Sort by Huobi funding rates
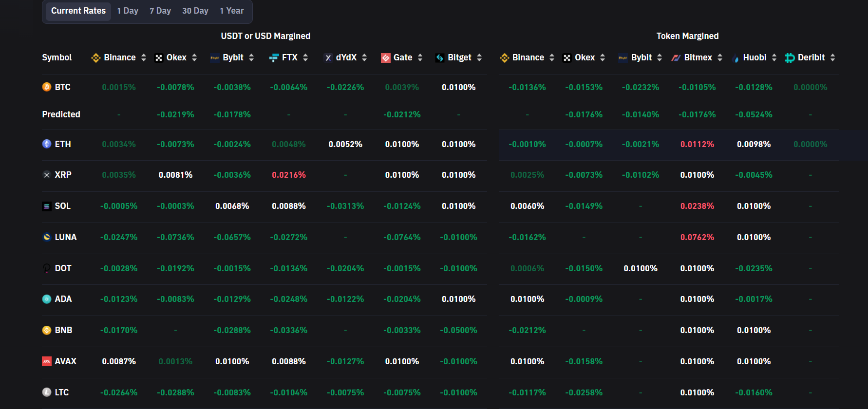Screen dimensions: 868x409 coord(774,57)
